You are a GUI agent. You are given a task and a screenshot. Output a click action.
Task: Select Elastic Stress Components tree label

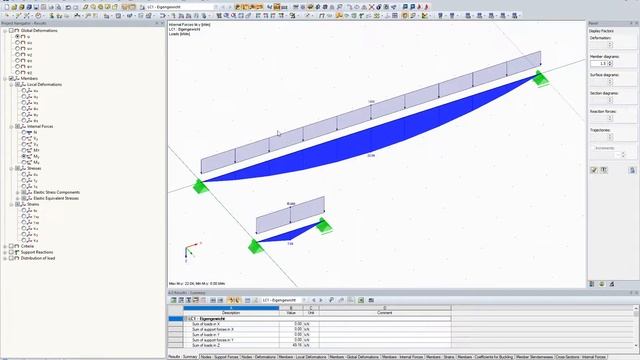point(56,192)
